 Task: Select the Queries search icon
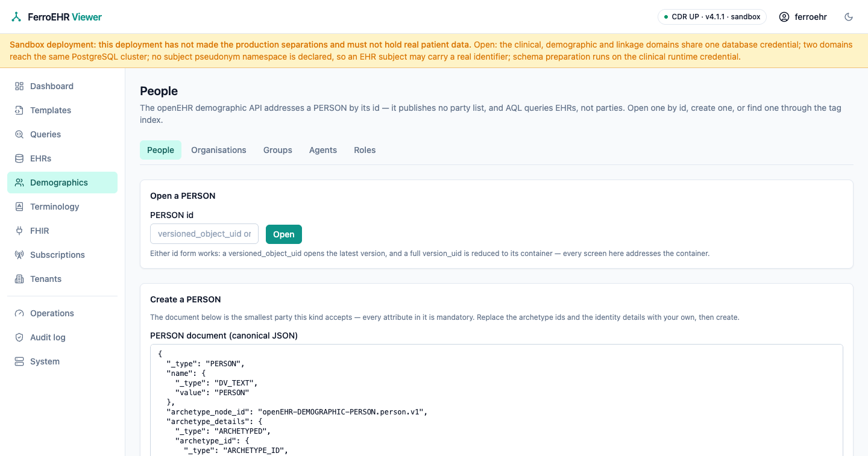click(19, 134)
